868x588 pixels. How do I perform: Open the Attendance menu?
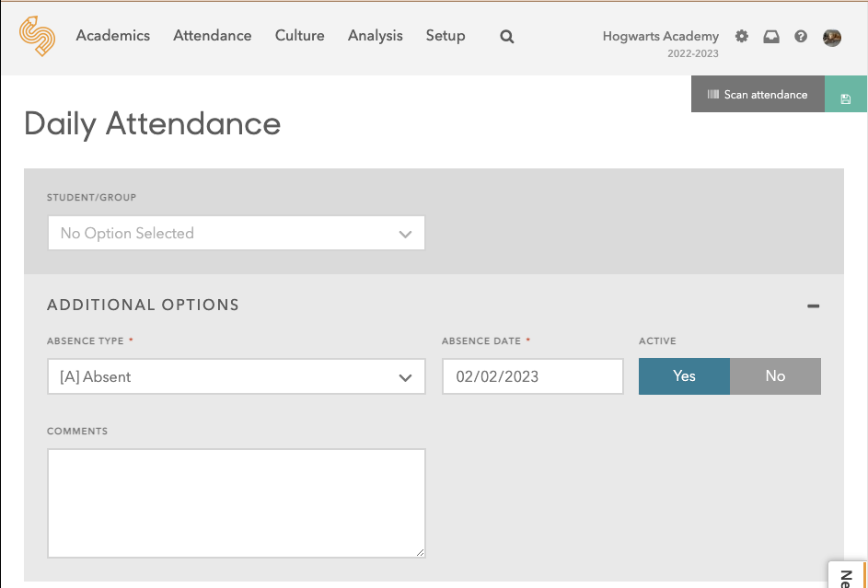(213, 36)
